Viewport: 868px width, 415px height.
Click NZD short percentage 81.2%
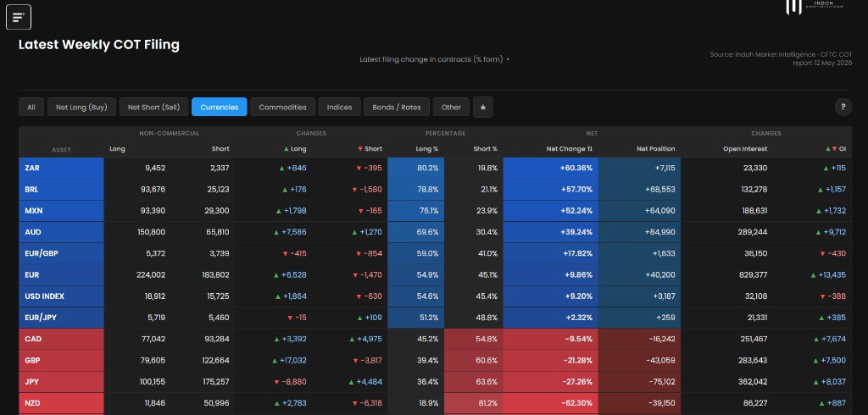473,403
